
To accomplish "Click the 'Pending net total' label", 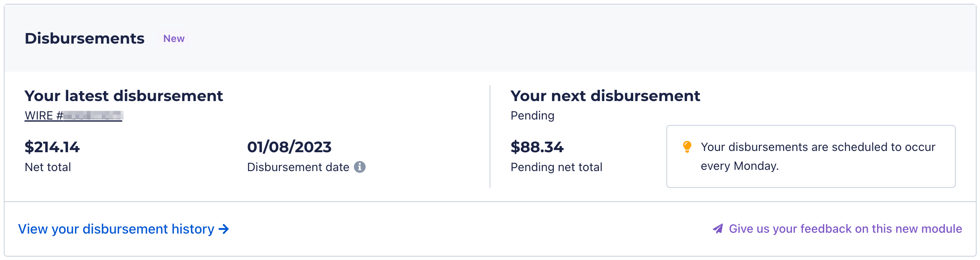I will (556, 167).
